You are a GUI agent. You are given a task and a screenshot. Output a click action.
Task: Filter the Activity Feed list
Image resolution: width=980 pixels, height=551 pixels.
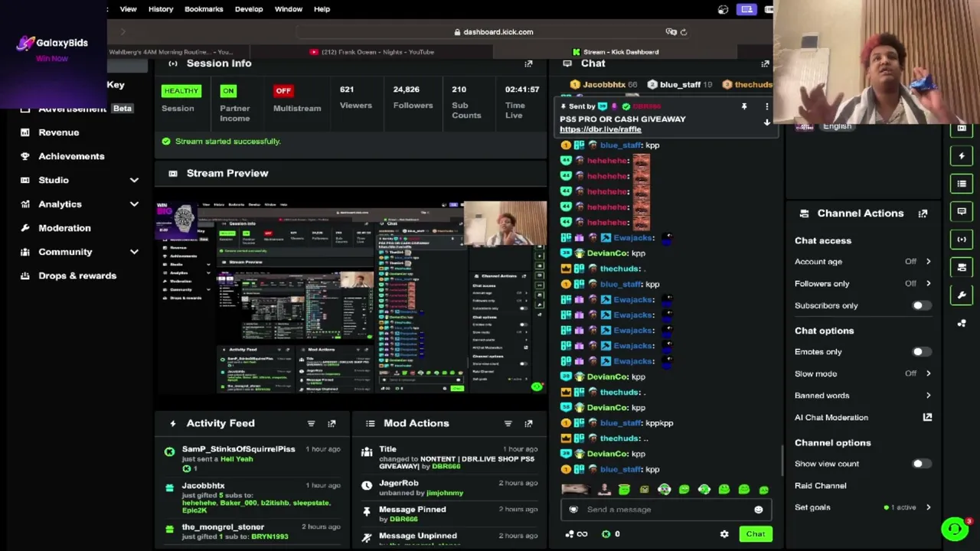pyautogui.click(x=311, y=423)
